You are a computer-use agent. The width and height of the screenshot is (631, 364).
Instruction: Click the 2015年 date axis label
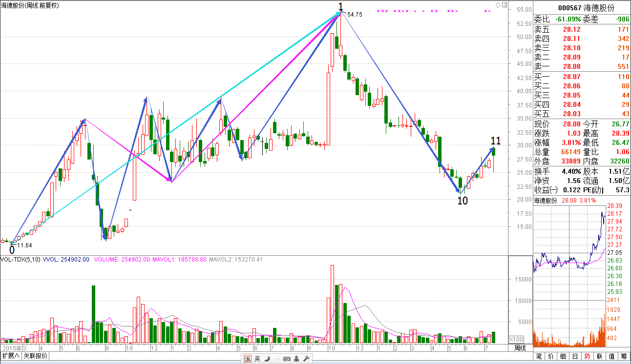pos(12,348)
